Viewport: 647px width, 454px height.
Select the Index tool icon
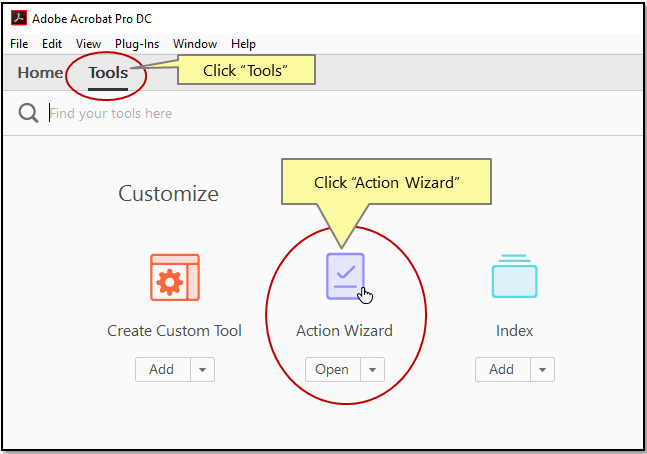514,277
